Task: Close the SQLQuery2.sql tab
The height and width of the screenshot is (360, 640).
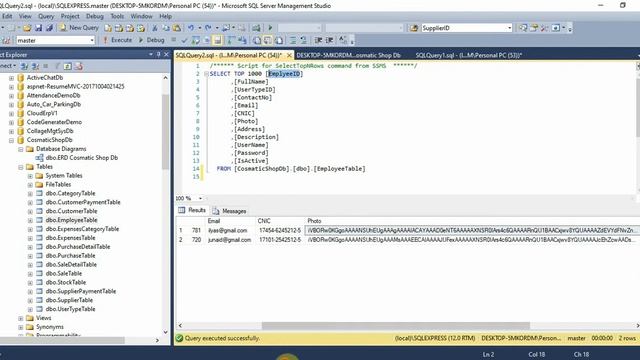Action: (x=289, y=55)
